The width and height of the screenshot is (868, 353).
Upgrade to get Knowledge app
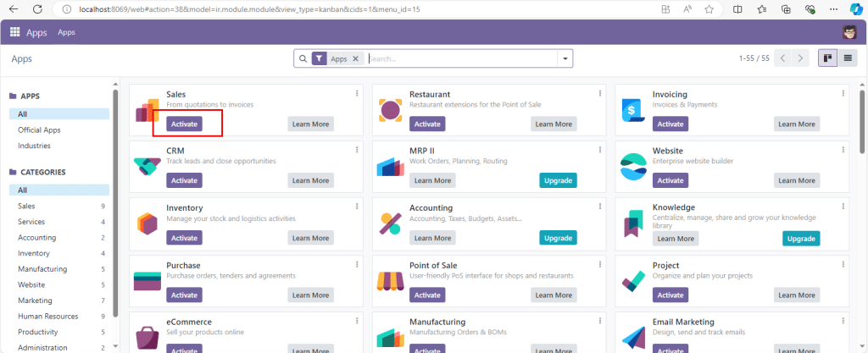pyautogui.click(x=801, y=239)
